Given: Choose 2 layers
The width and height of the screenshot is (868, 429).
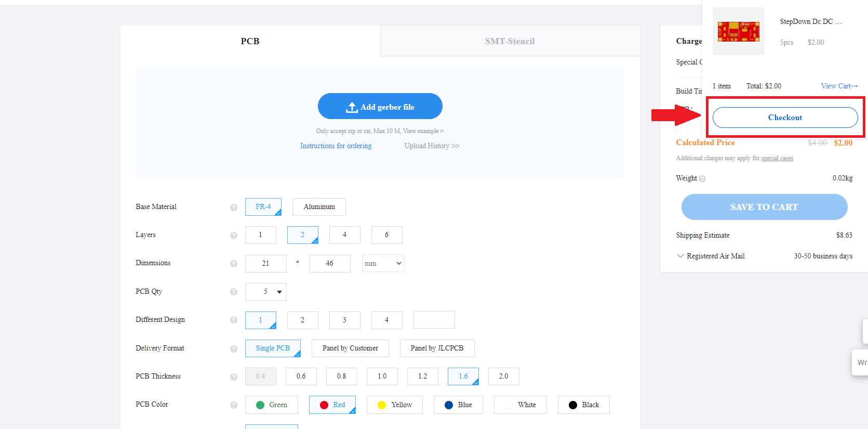Looking at the screenshot, I should click(x=303, y=235).
